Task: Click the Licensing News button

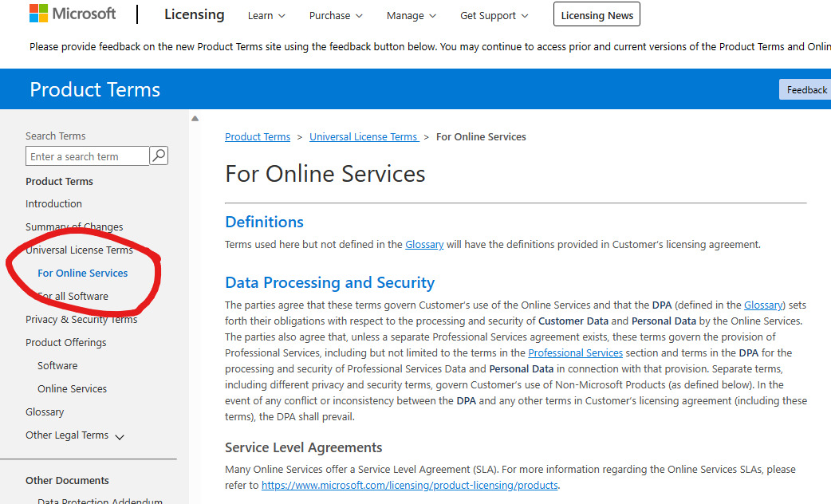Action: [x=597, y=15]
